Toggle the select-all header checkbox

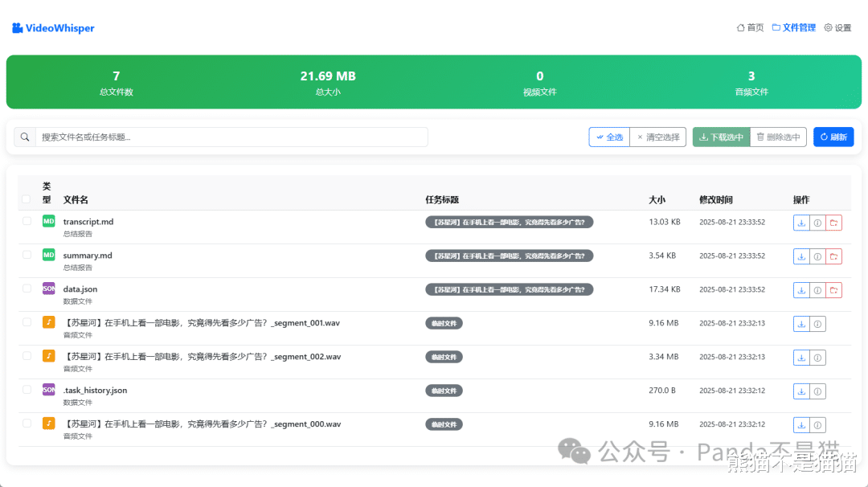click(x=26, y=199)
